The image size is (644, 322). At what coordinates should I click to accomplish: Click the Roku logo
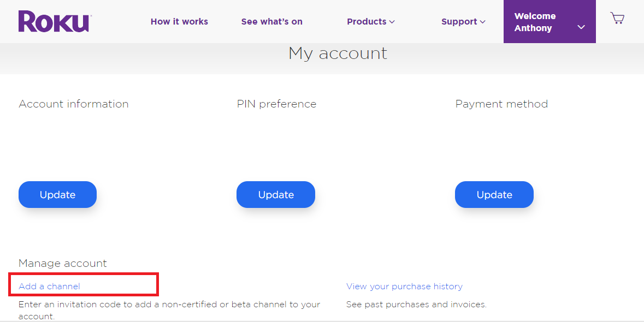55,21
